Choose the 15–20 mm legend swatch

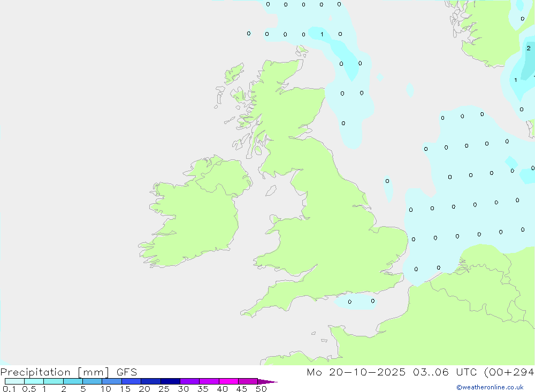point(132,381)
